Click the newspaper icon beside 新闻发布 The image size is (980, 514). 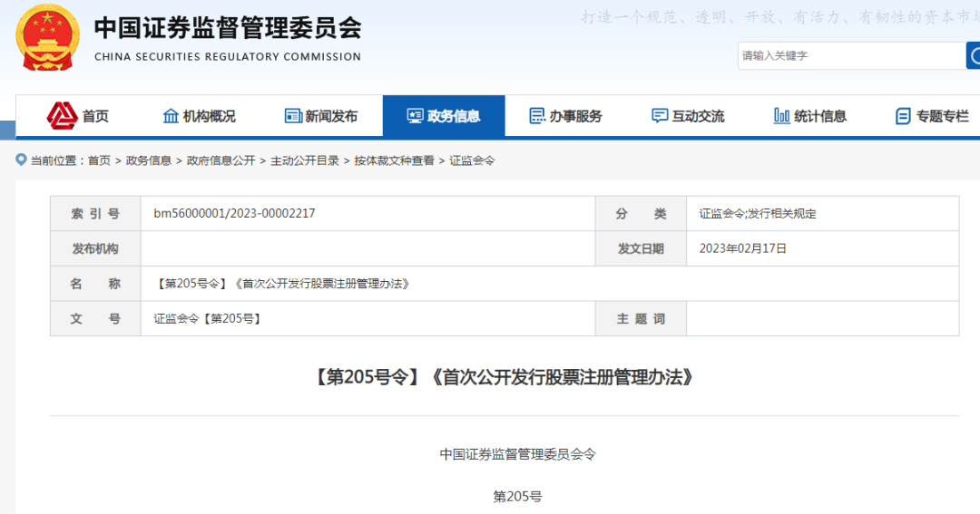pyautogui.click(x=293, y=115)
